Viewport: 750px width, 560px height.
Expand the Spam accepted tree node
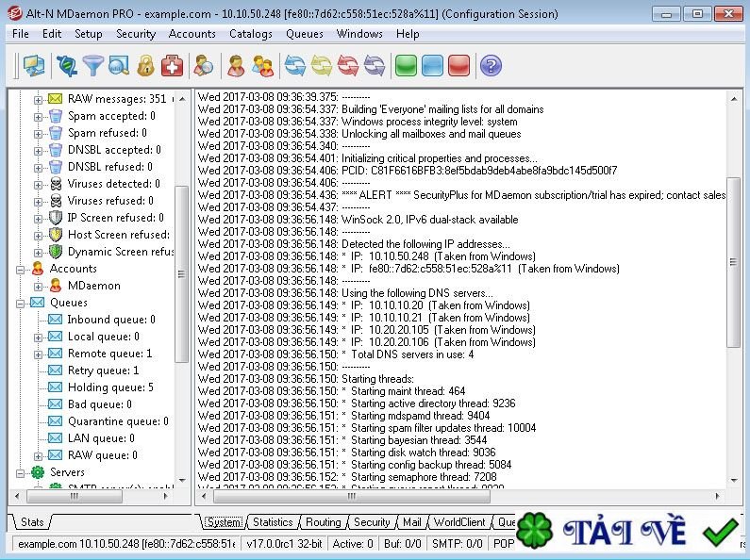tap(38, 117)
